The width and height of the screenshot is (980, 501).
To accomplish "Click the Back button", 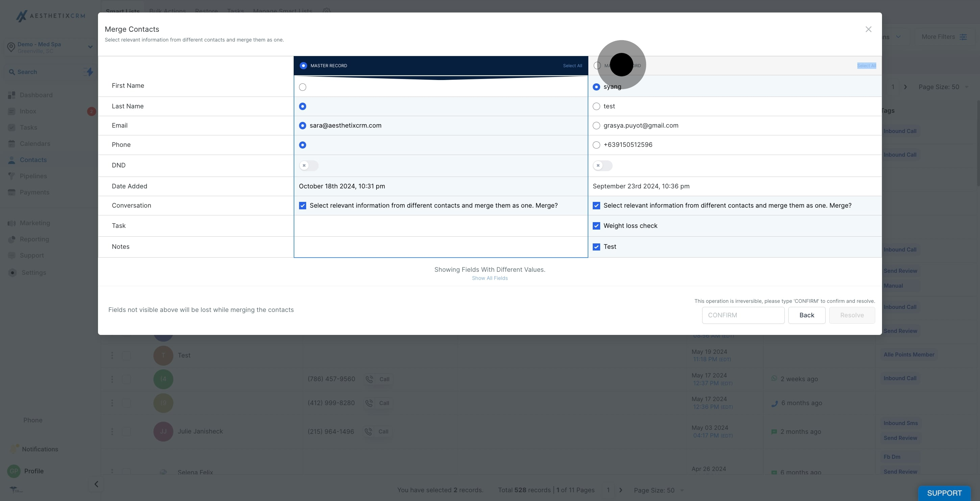I will [807, 315].
